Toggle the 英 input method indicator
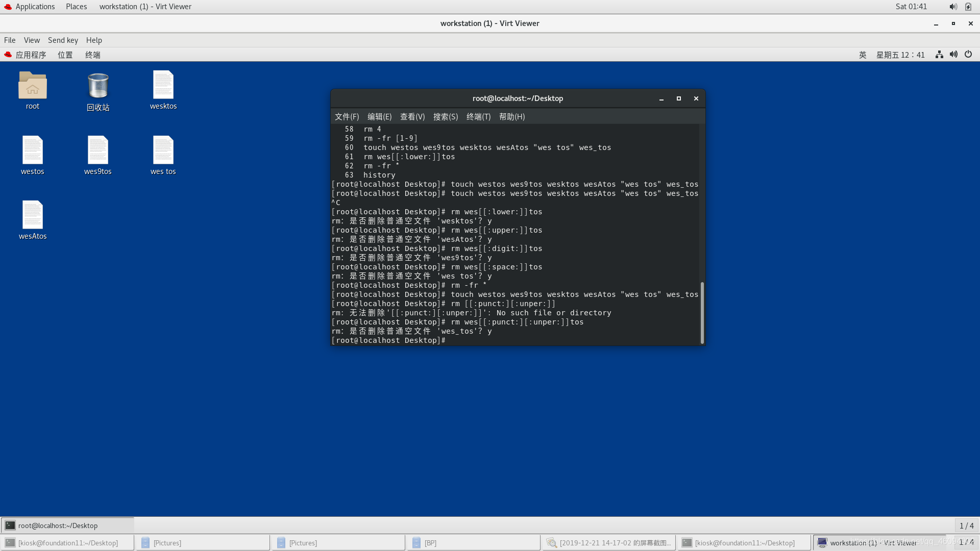The image size is (980, 551). tap(863, 55)
